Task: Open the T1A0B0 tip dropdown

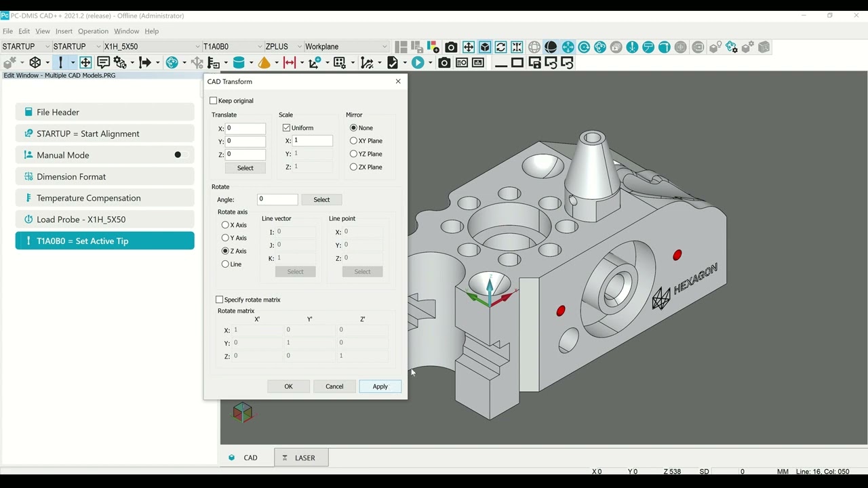Action: (x=233, y=47)
